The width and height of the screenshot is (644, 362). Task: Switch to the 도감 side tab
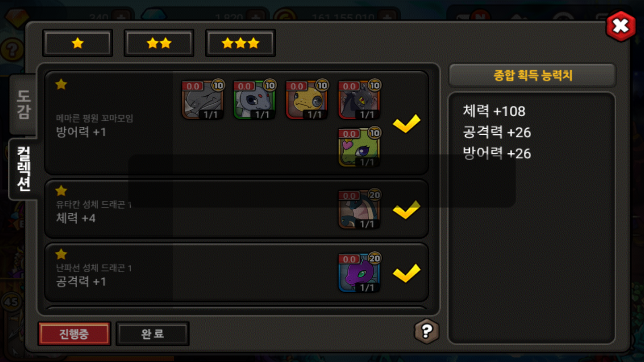coord(23,105)
